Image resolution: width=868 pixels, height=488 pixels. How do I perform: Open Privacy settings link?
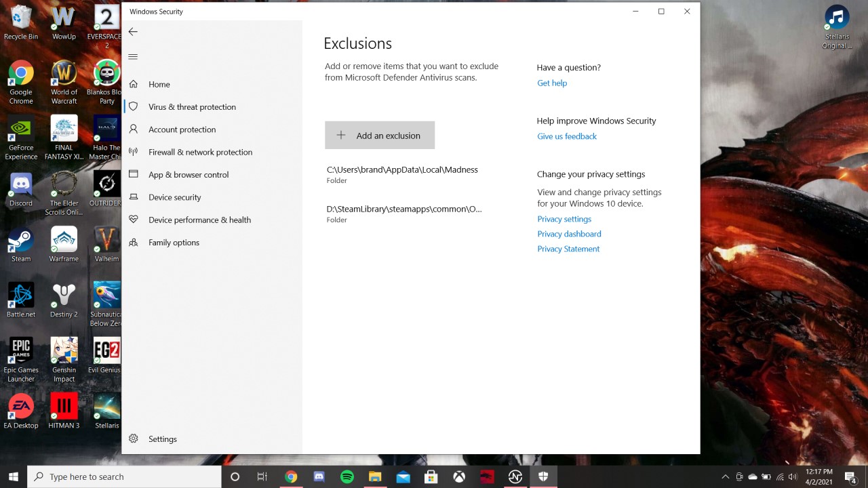pos(564,220)
